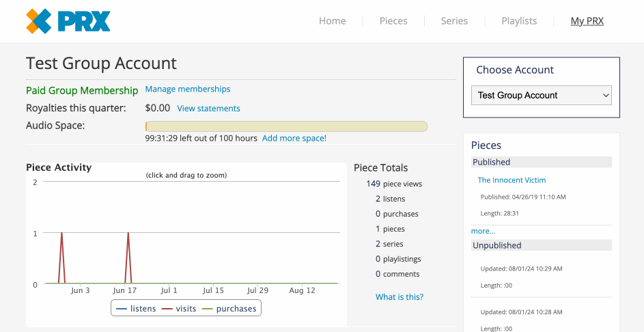This screenshot has height=332, width=644.
Task: Open the Choose Account dropdown
Action: 542,96
